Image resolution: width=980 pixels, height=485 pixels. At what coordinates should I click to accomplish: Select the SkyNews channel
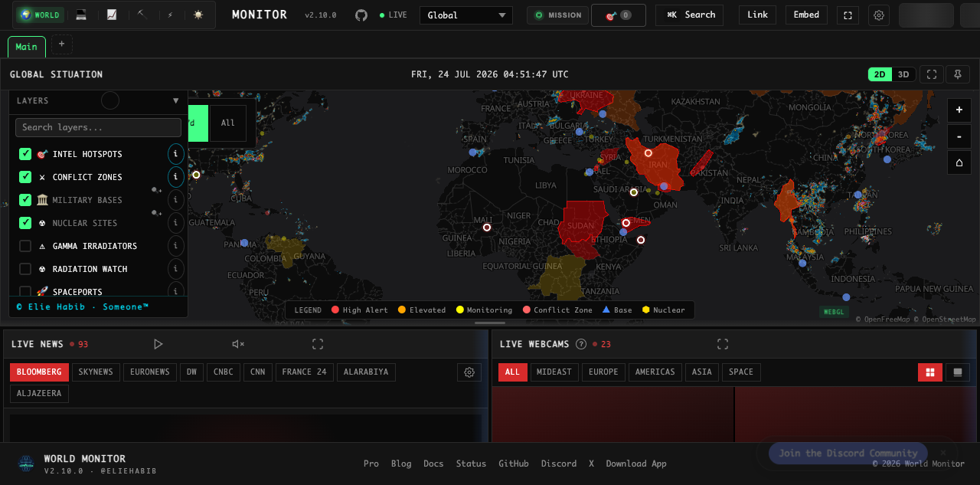96,372
